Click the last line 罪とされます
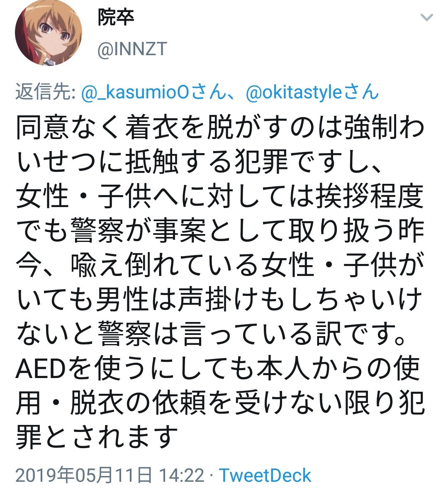This screenshot has height=488, width=448. click(97, 437)
